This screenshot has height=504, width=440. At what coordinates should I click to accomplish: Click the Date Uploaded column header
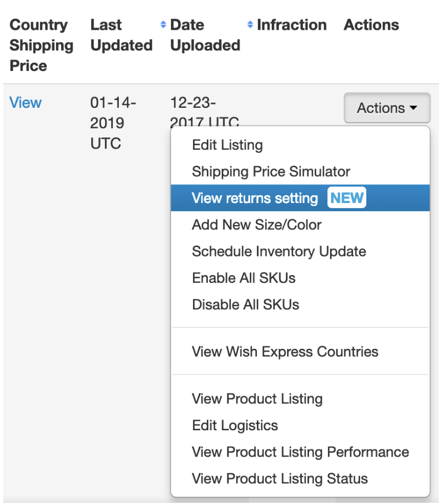(205, 35)
